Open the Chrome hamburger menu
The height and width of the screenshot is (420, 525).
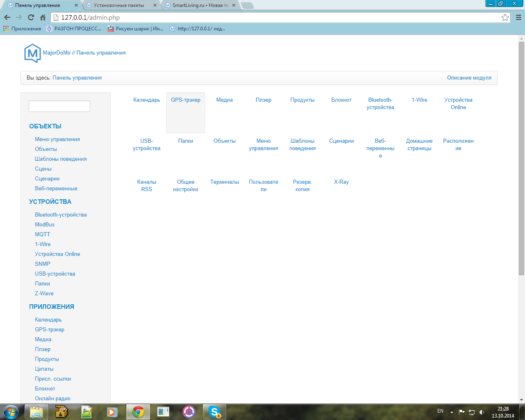click(518, 17)
